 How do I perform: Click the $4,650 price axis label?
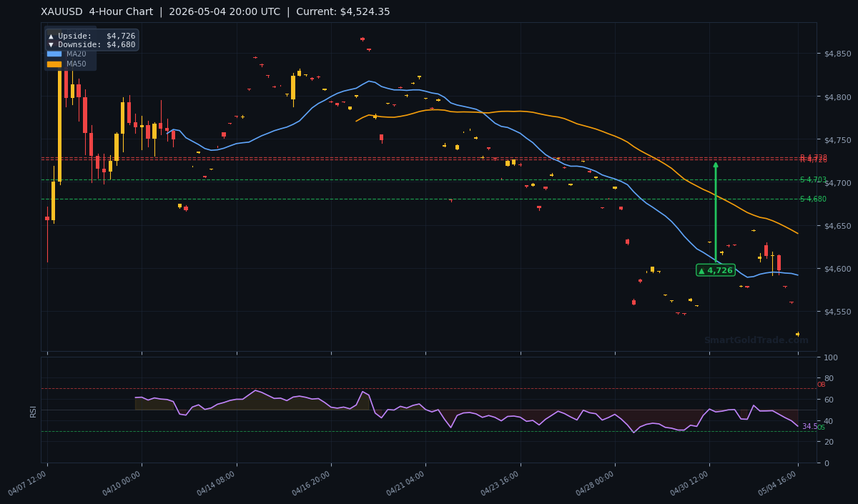[x=837, y=226]
